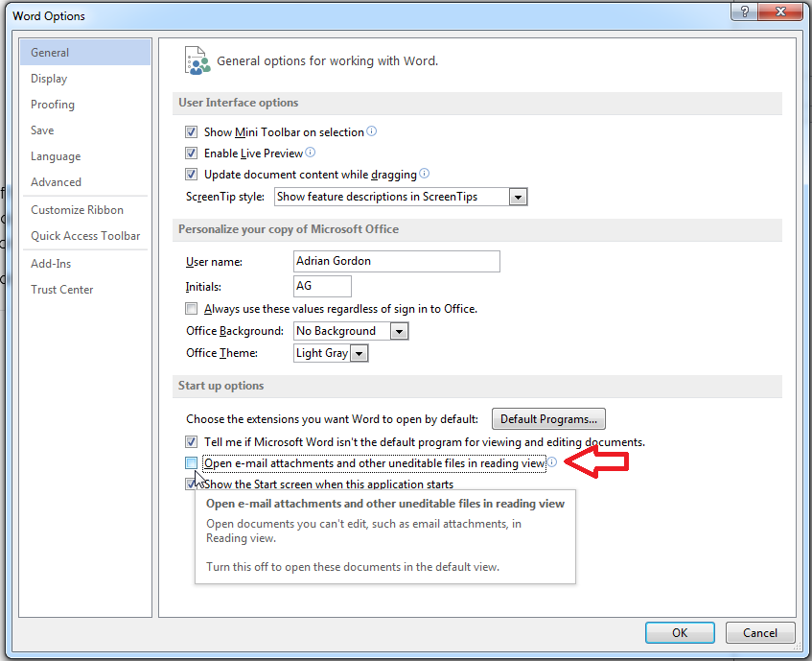Go to Trust Center settings

click(x=85, y=290)
